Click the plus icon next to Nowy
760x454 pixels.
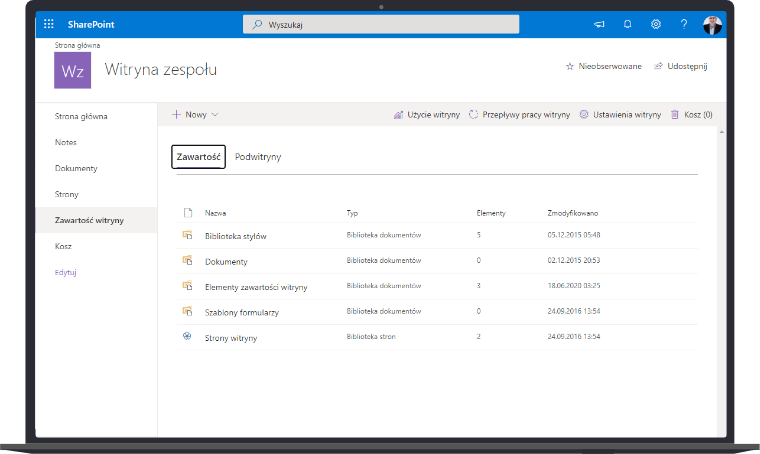(176, 114)
